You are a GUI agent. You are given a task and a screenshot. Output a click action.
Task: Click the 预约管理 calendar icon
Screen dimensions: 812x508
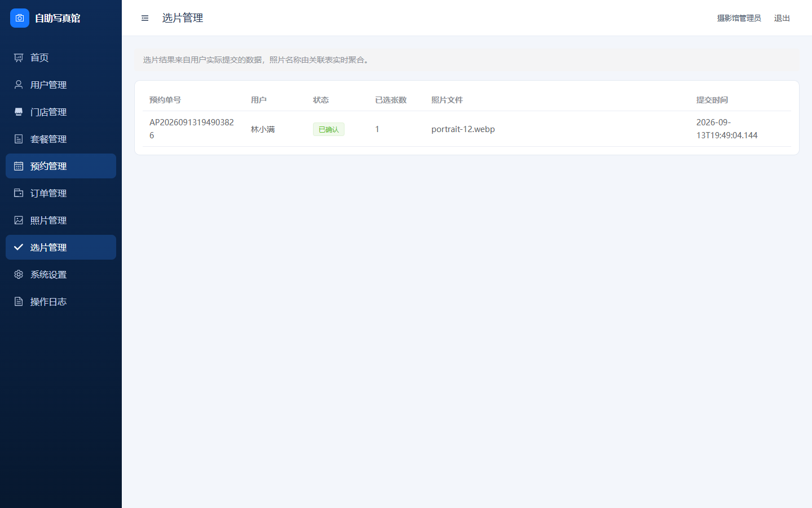(x=19, y=166)
